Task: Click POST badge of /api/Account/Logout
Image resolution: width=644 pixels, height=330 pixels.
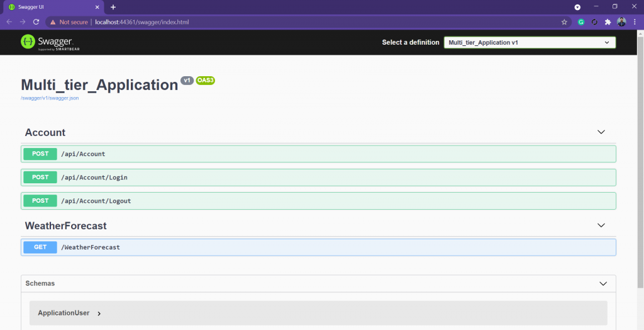Action: pos(40,201)
